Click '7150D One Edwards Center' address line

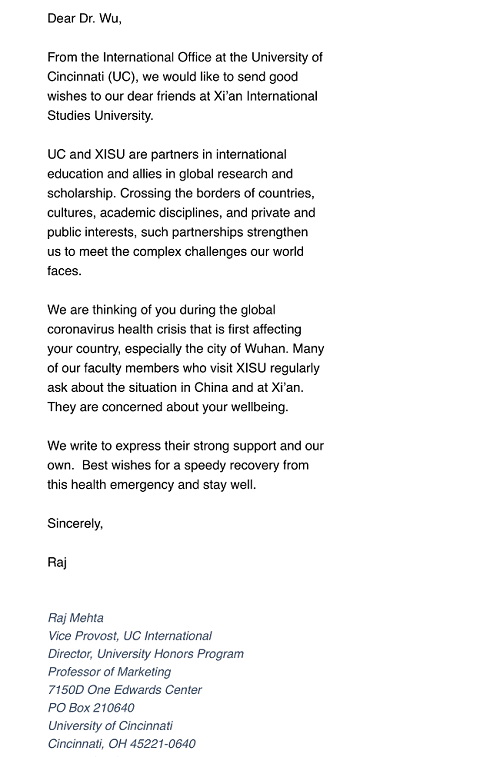125,689
